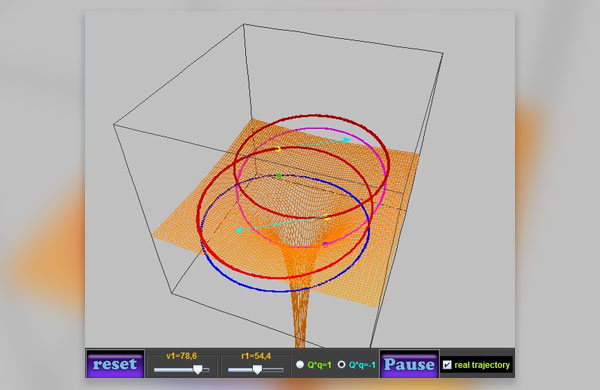The width and height of the screenshot is (600, 390).
Task: Click the lower cyan velocity arrowhead
Action: [x=238, y=230]
